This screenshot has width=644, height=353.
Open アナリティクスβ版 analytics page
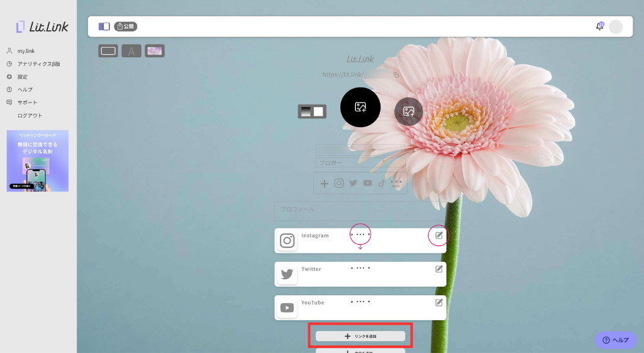click(38, 64)
